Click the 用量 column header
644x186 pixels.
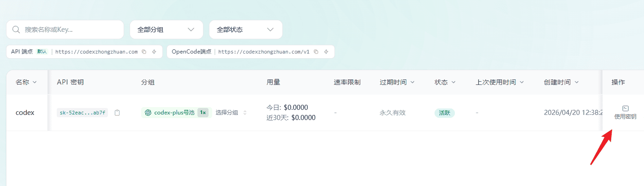[x=273, y=82]
